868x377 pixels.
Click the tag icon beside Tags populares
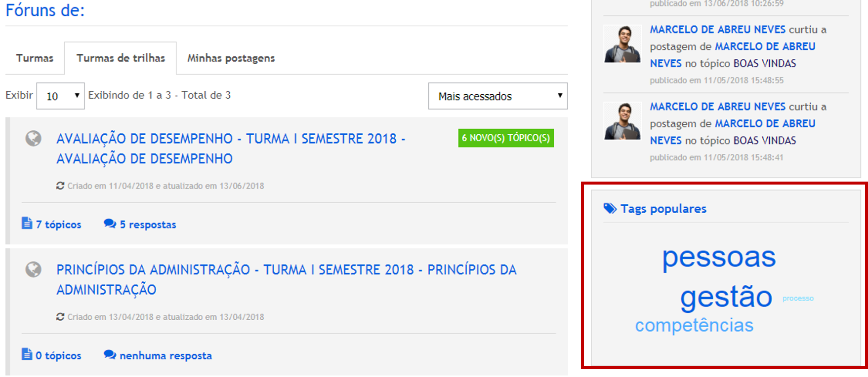[x=610, y=209]
